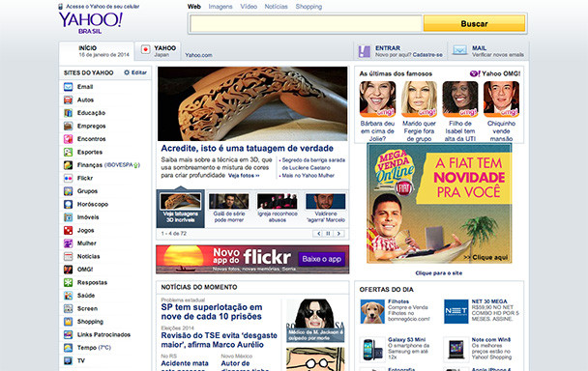Viewport: 588px width, 371px height.
Task: Select the Grupos icon
Action: click(x=68, y=191)
